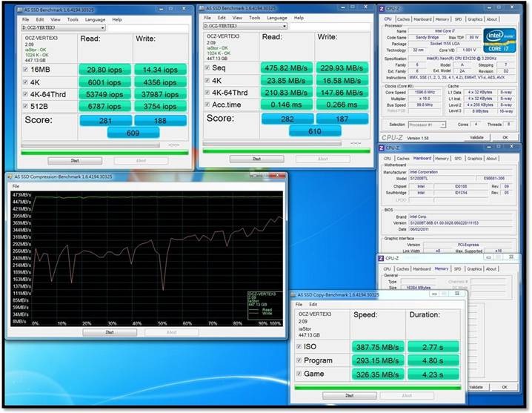This screenshot has height=413, width=532.
Task: Click Start in Compression-Benchmark window
Action: 110,332
